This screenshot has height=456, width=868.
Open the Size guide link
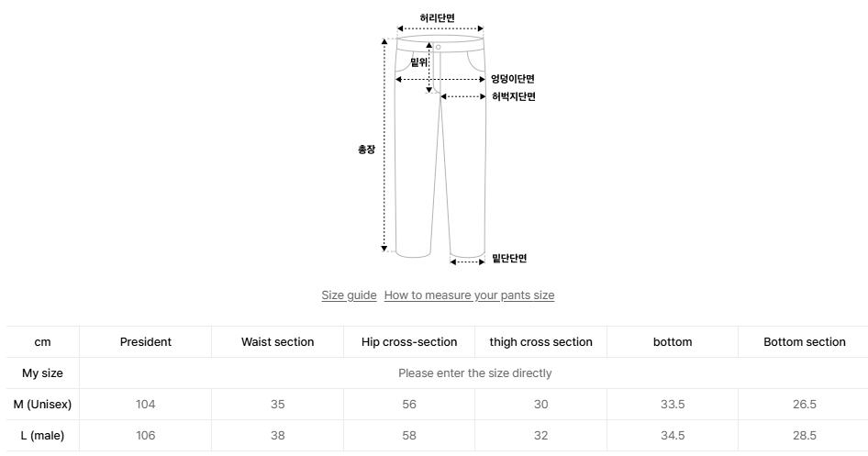[349, 295]
